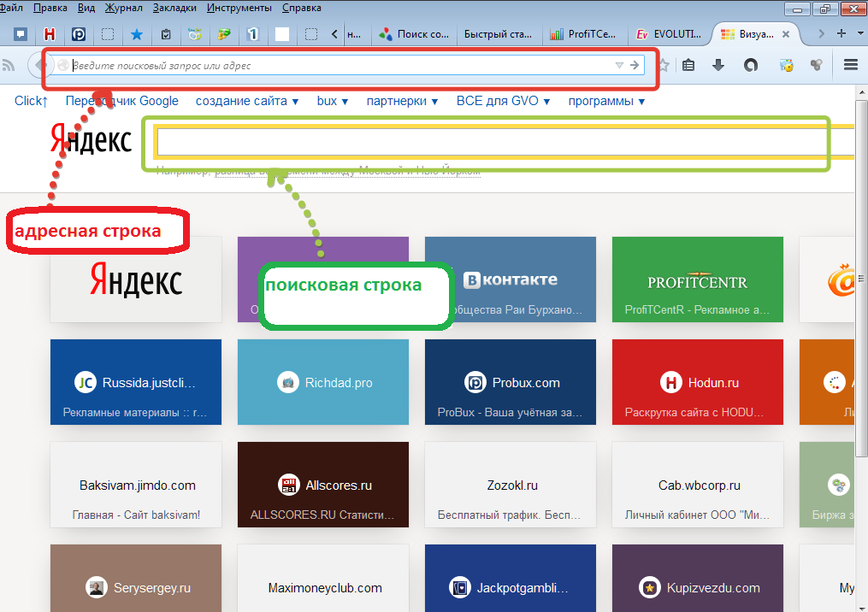The height and width of the screenshot is (612, 868).
Task: Expand the создание сайта bookmark folder
Action: 247,101
